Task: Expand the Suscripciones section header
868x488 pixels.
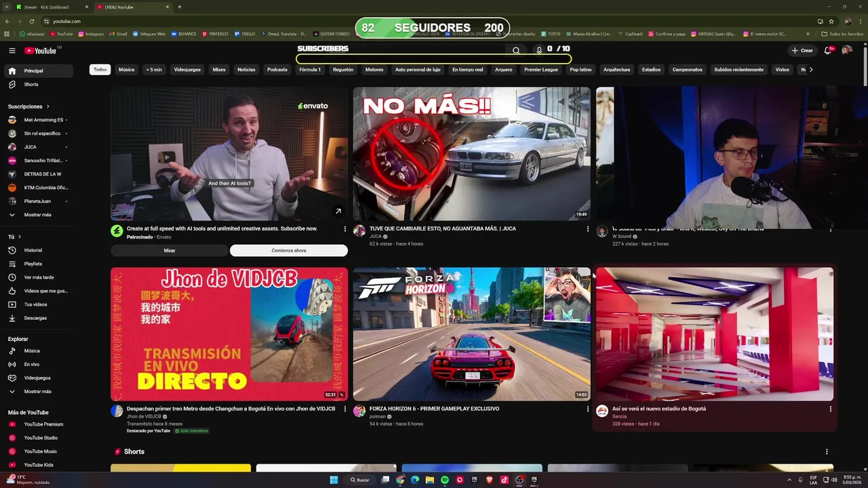Action: 29,106
